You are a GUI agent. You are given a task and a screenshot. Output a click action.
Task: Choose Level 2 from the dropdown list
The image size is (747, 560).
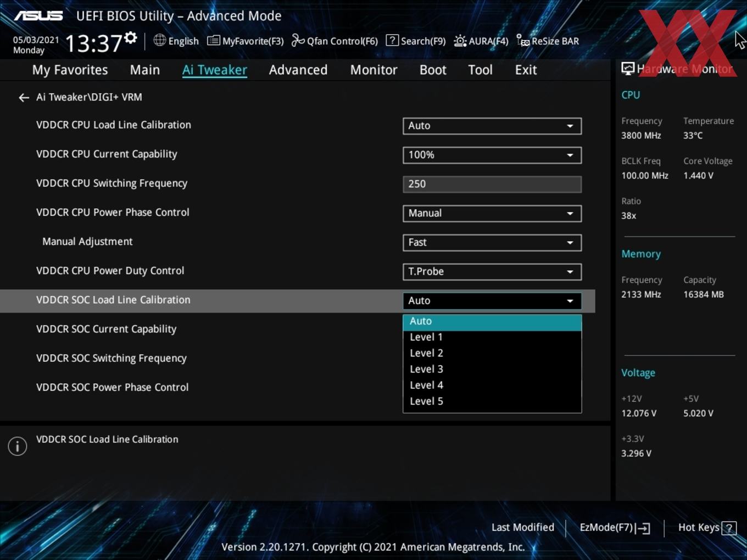(x=492, y=353)
